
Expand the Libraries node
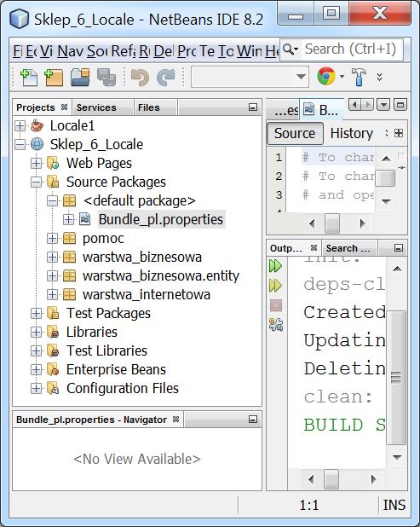(x=36, y=332)
